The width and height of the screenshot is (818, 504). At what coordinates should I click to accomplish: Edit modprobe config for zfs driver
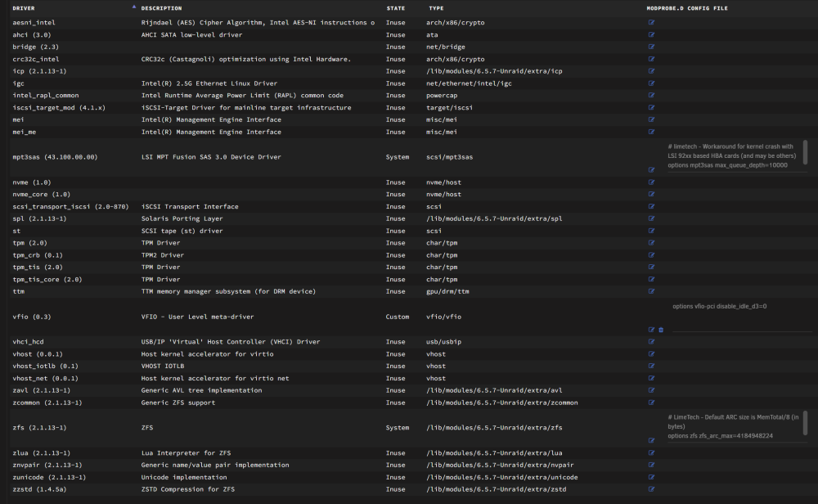[651, 441]
